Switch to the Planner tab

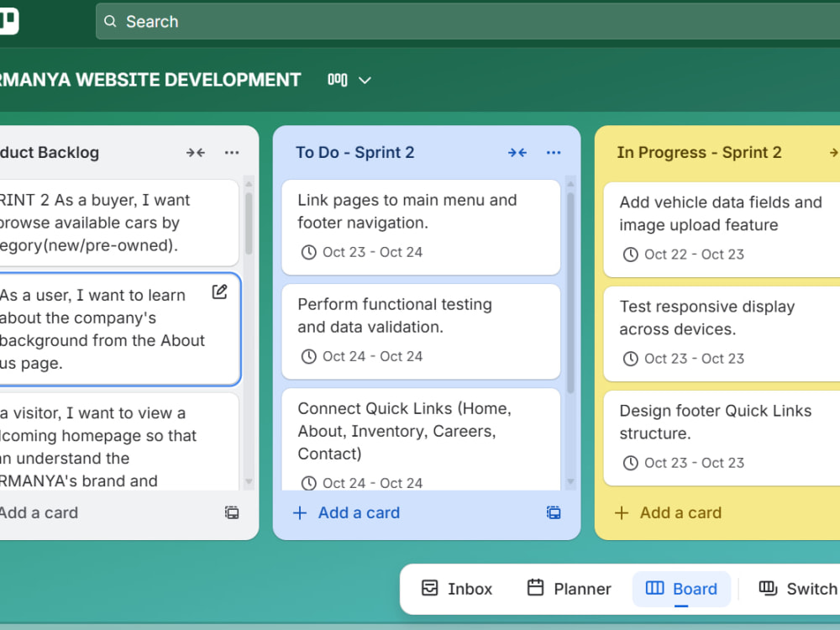(x=569, y=589)
